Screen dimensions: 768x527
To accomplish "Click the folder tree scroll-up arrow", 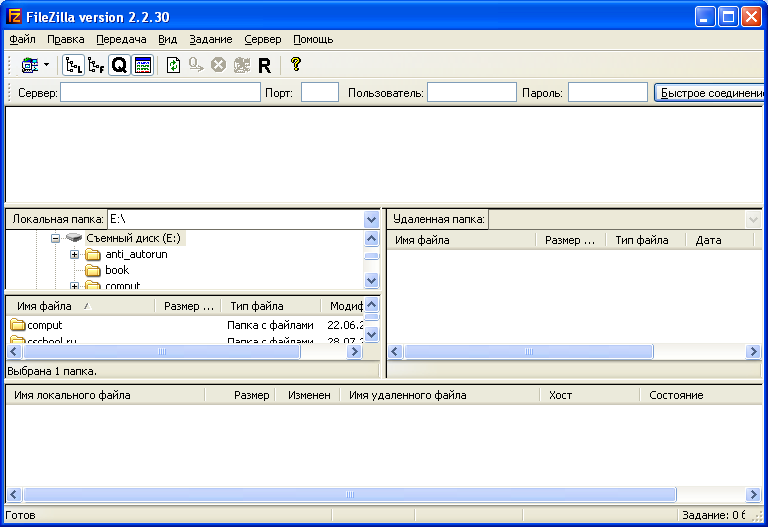I will tap(372, 239).
